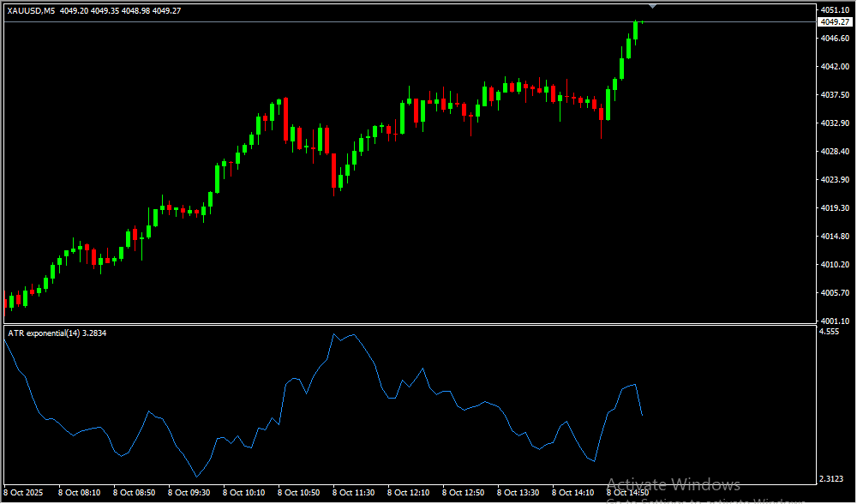Click the 4014.80 level on price axis
Viewport: 857px width, 504px height.
(834, 237)
